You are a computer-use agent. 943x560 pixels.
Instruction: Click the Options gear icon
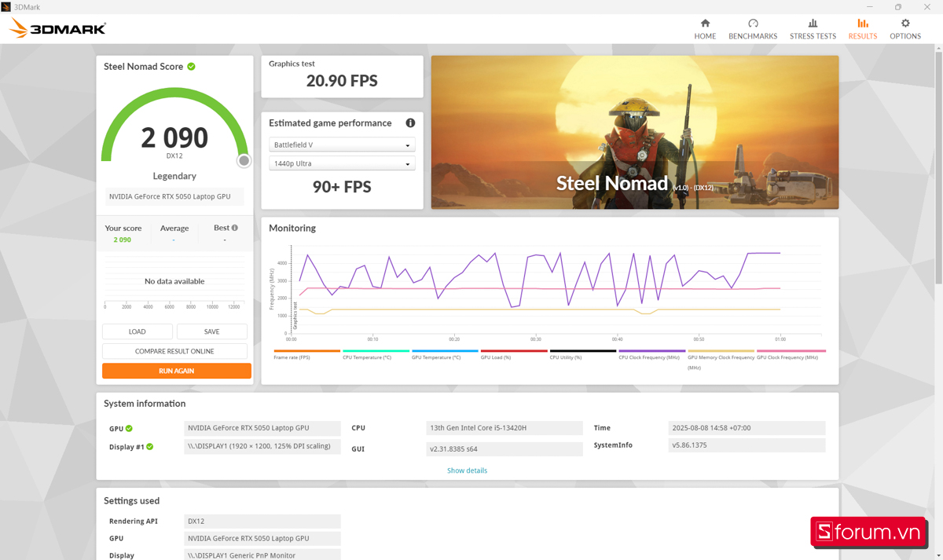point(905,24)
